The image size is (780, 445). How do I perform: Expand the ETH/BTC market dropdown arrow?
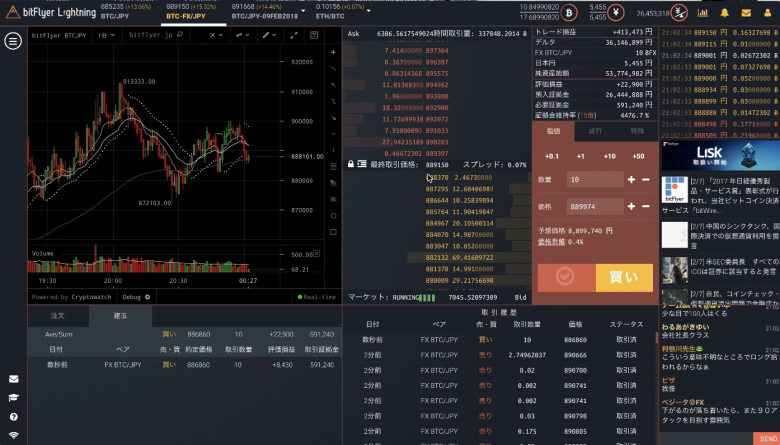click(x=369, y=10)
